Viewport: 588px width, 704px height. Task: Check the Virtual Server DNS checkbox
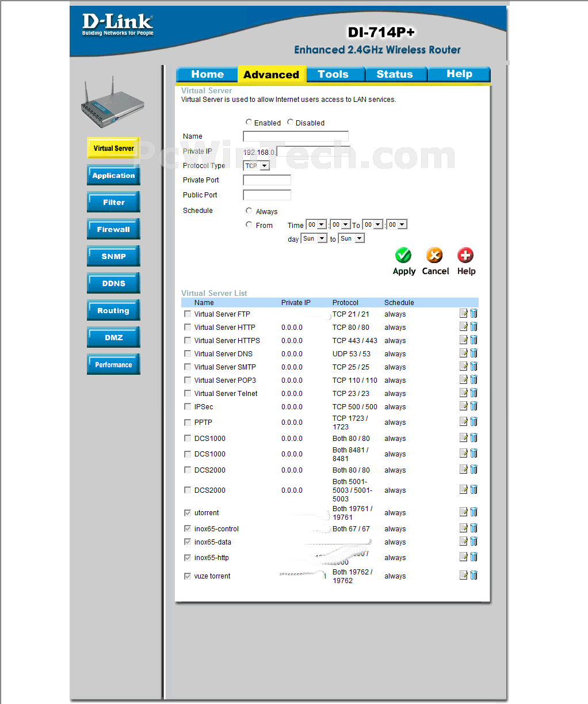[188, 353]
